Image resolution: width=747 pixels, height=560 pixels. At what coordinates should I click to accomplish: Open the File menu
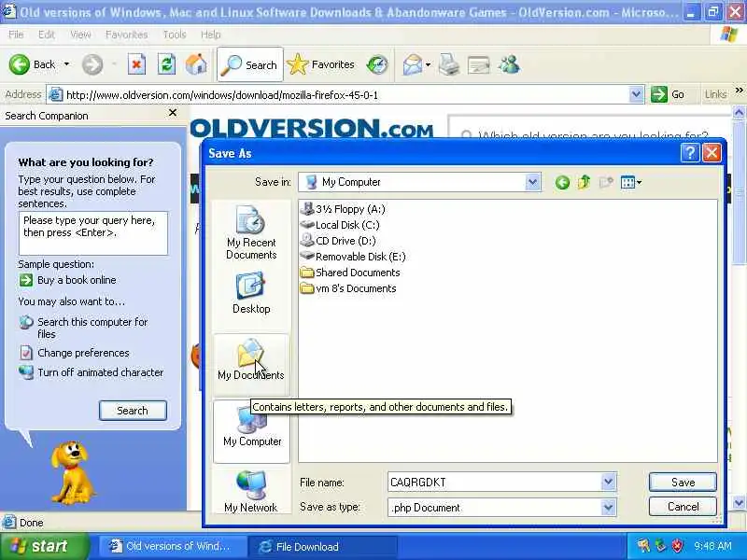16,35
